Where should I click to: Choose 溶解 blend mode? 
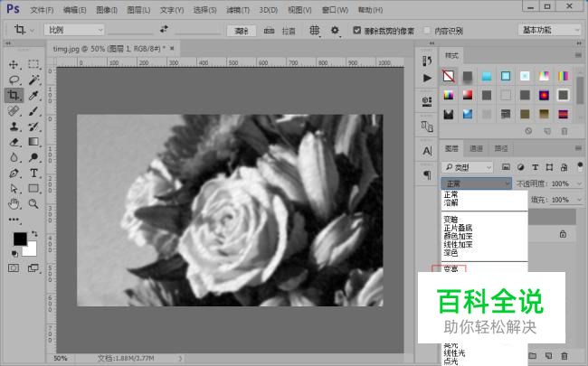pyautogui.click(x=450, y=202)
